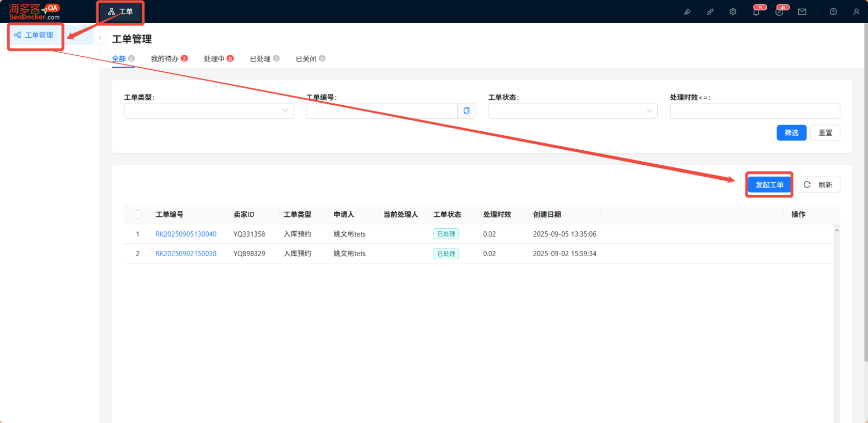Open notifications bell with 15 badge

pos(756,12)
